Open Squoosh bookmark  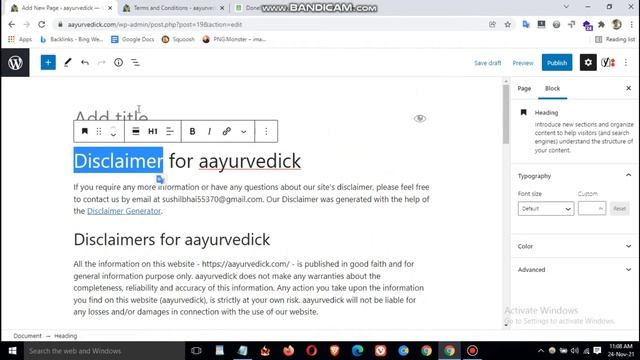click(178, 39)
